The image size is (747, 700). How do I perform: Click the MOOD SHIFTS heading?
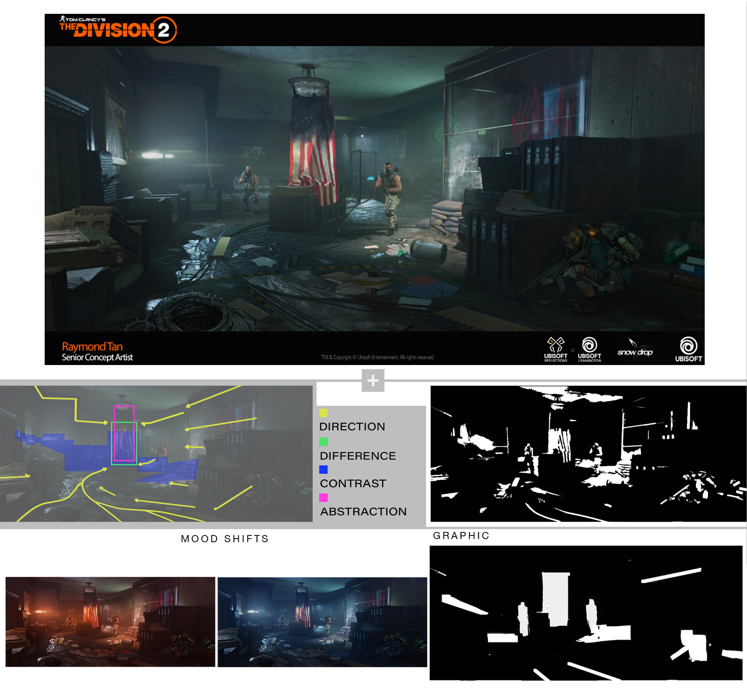tap(225, 539)
